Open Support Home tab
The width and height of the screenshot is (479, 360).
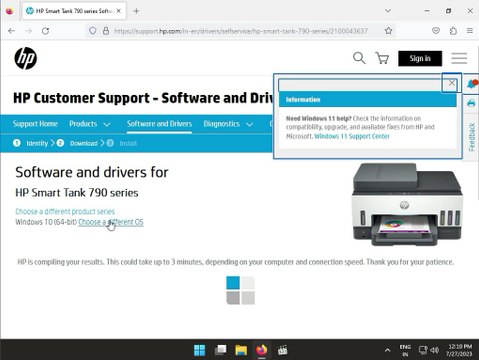tap(35, 124)
